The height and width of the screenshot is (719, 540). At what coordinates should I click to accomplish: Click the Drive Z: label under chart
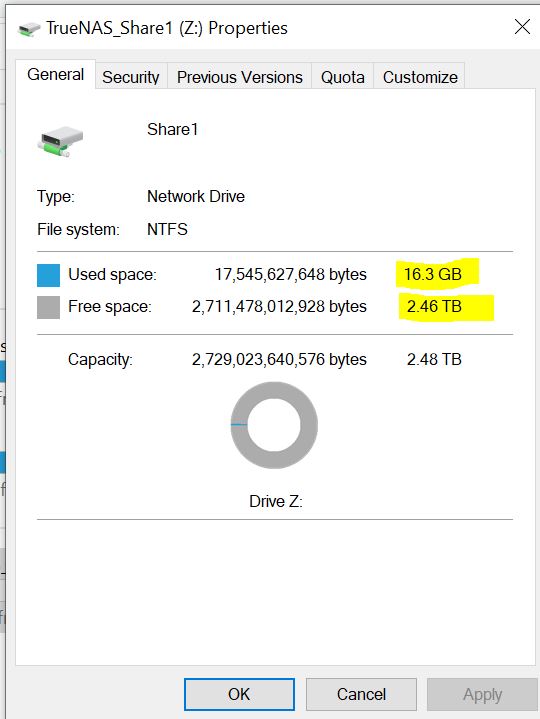point(276,501)
